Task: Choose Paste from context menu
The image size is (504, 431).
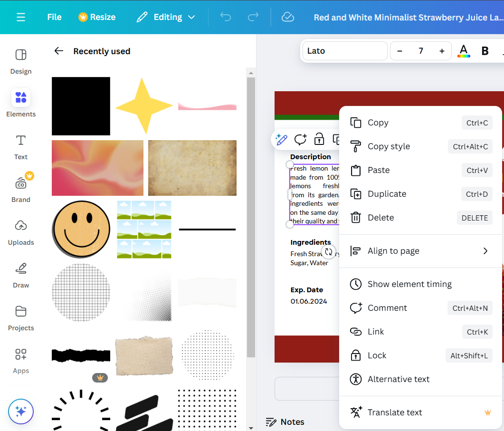Action: 421,170
